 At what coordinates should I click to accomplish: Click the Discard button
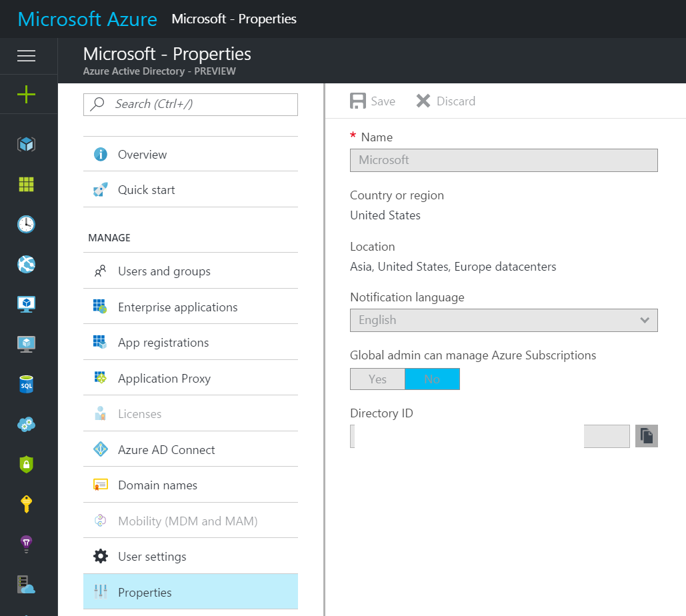tap(445, 101)
